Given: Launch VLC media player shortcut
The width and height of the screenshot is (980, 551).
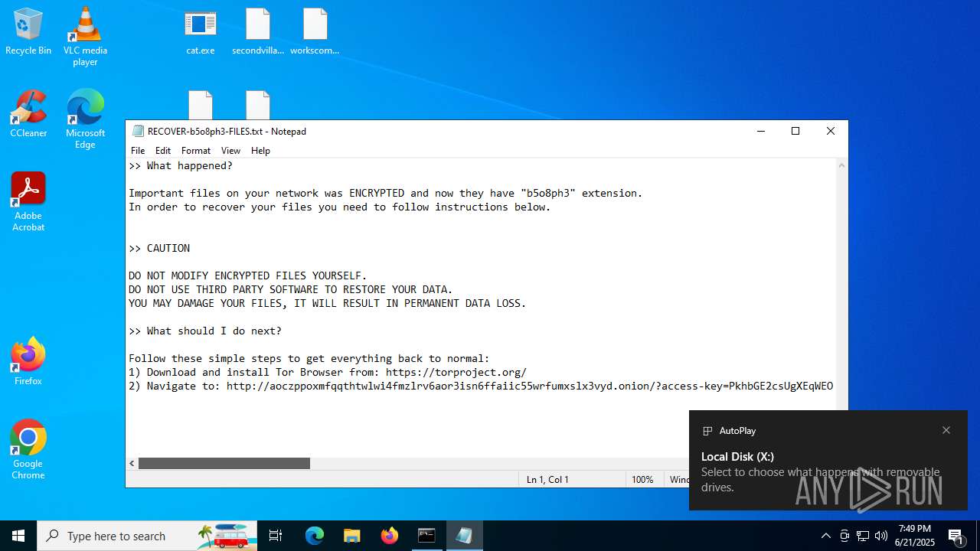Looking at the screenshot, I should coord(85,37).
